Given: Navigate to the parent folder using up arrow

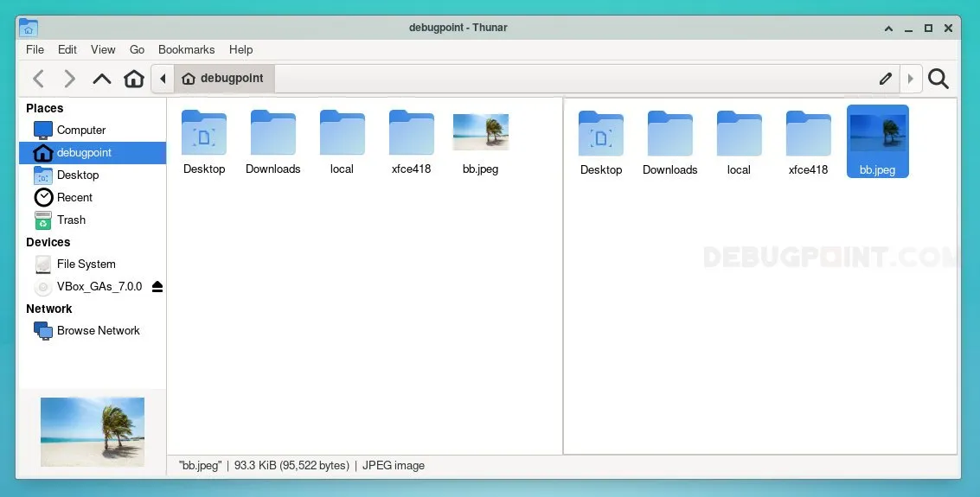Looking at the screenshot, I should pos(102,80).
